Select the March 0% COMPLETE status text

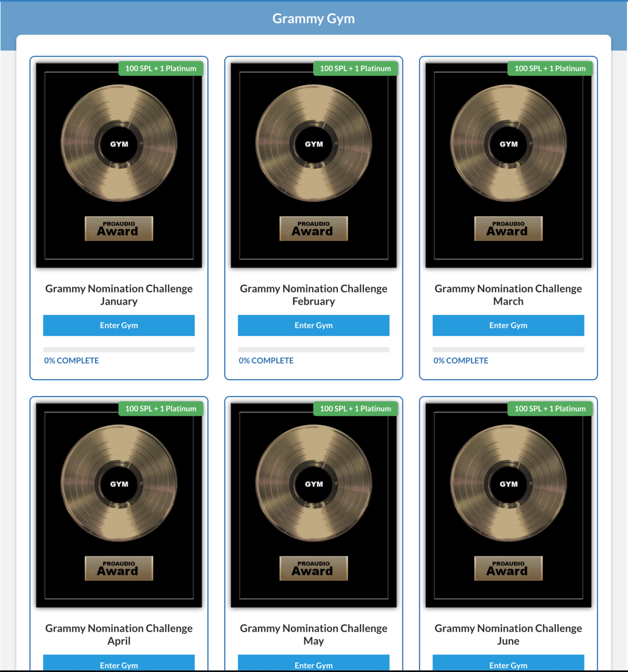pyautogui.click(x=460, y=360)
